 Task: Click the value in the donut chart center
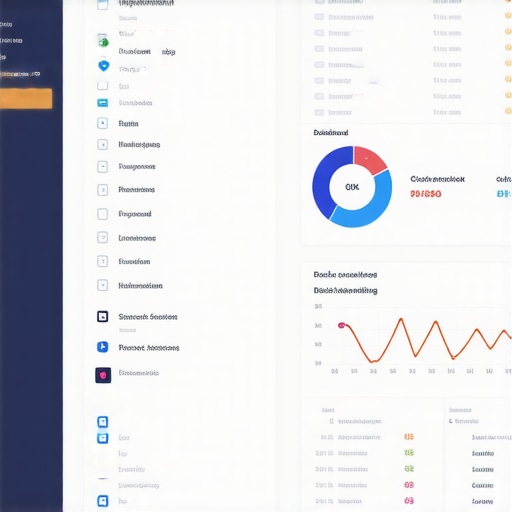pos(352,187)
